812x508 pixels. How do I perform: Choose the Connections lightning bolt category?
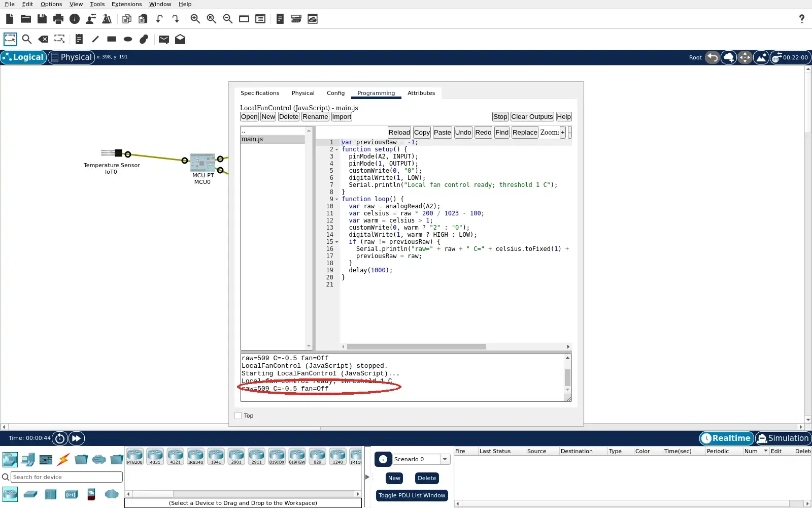point(63,460)
